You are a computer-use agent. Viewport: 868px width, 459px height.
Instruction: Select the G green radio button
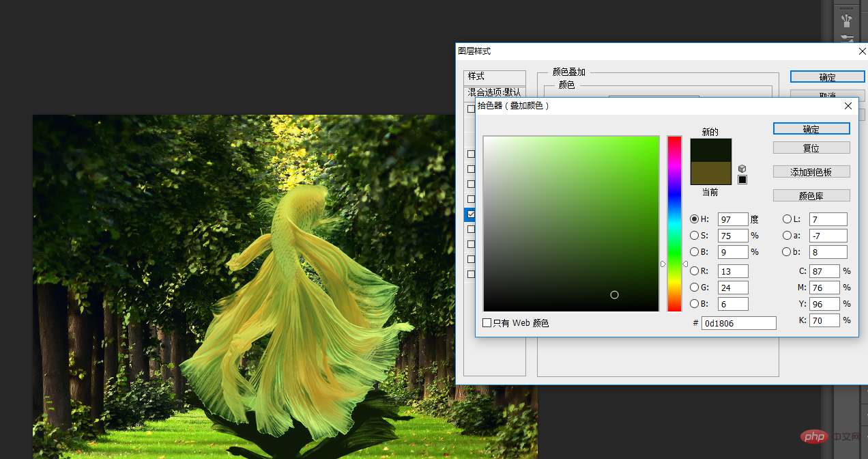tap(694, 288)
